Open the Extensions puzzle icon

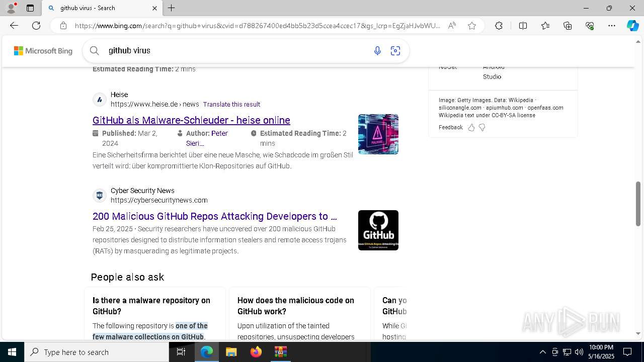click(499, 26)
